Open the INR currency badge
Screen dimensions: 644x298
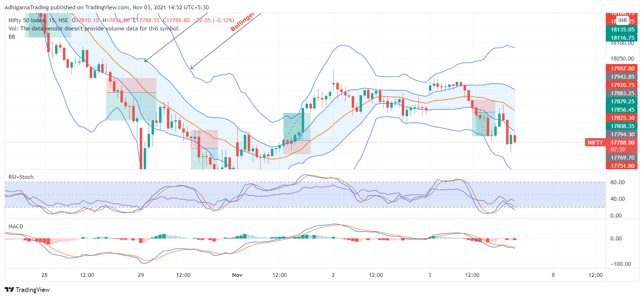[623, 20]
